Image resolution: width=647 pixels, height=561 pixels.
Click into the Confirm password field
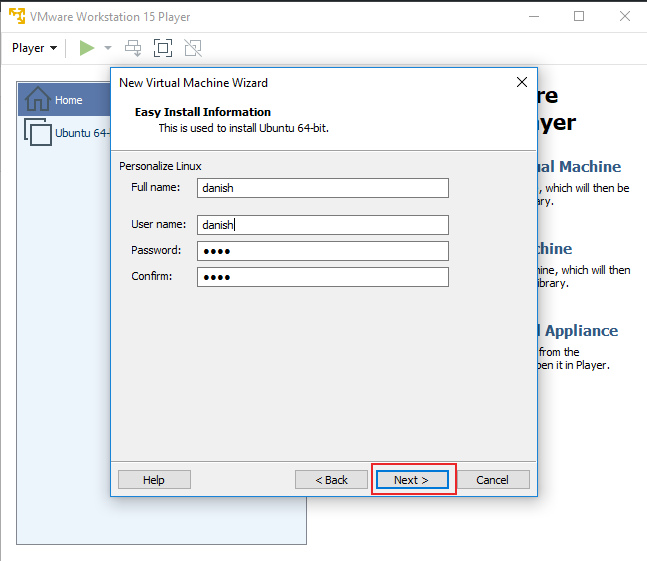click(323, 277)
